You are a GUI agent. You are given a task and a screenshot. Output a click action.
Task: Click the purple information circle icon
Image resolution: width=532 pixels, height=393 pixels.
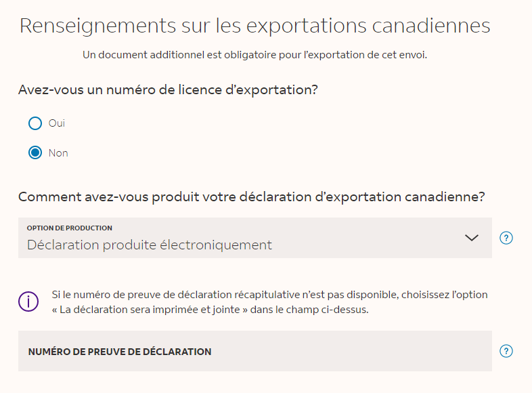point(28,302)
